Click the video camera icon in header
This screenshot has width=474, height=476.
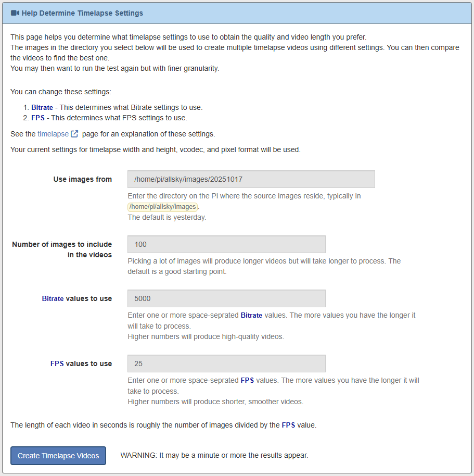pos(15,13)
